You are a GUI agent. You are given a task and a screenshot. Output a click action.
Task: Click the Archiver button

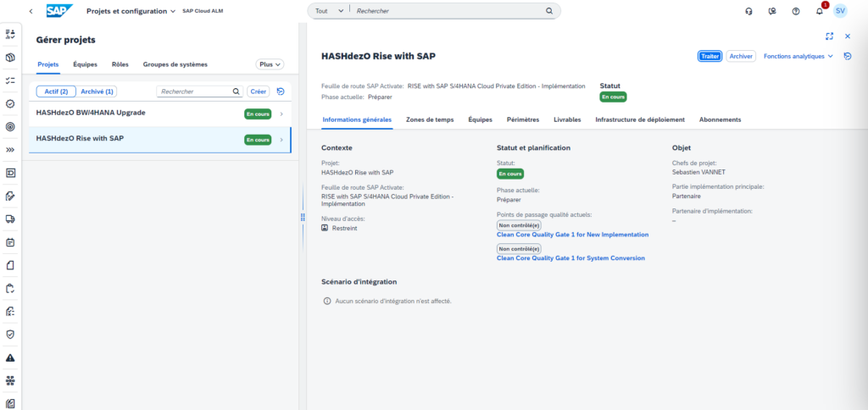coord(741,57)
